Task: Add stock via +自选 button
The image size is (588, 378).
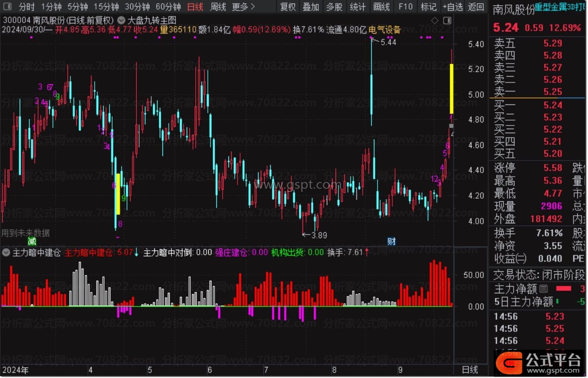Action: click(x=452, y=7)
